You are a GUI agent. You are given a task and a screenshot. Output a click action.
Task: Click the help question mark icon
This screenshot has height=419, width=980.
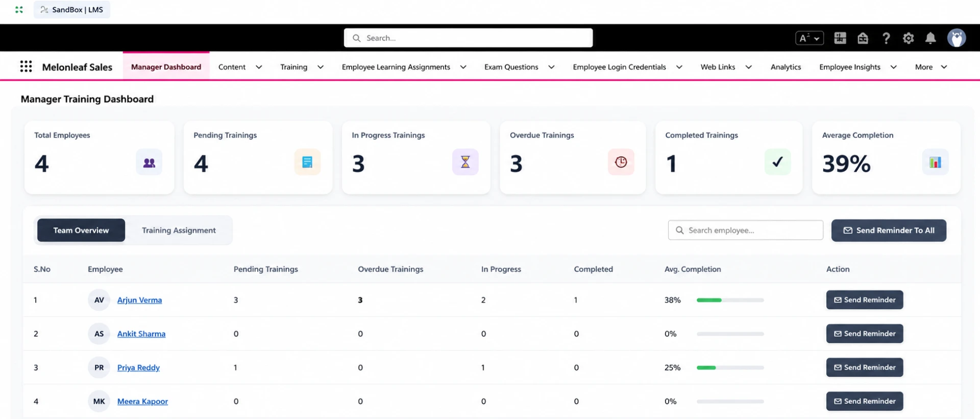[x=886, y=38]
